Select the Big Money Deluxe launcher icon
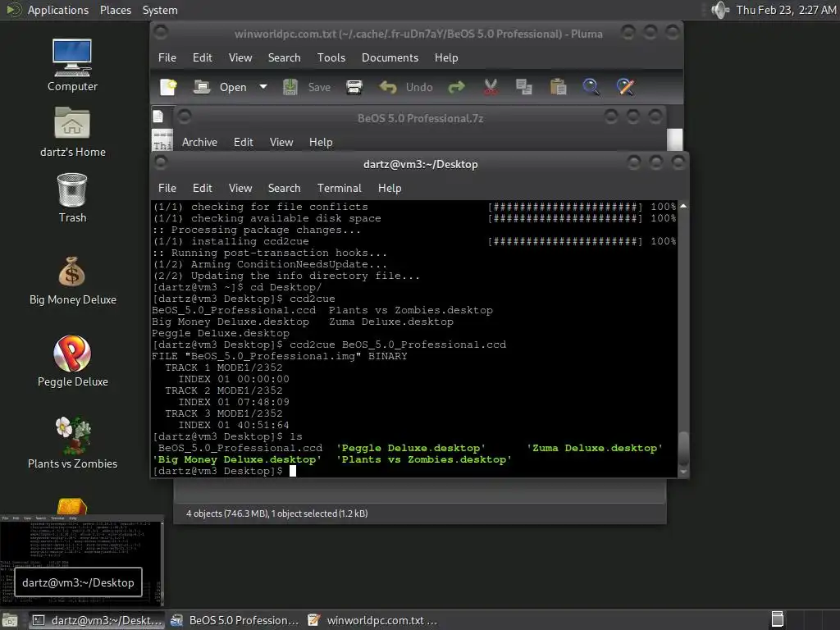Screen dimensions: 840x630 (x=72, y=272)
